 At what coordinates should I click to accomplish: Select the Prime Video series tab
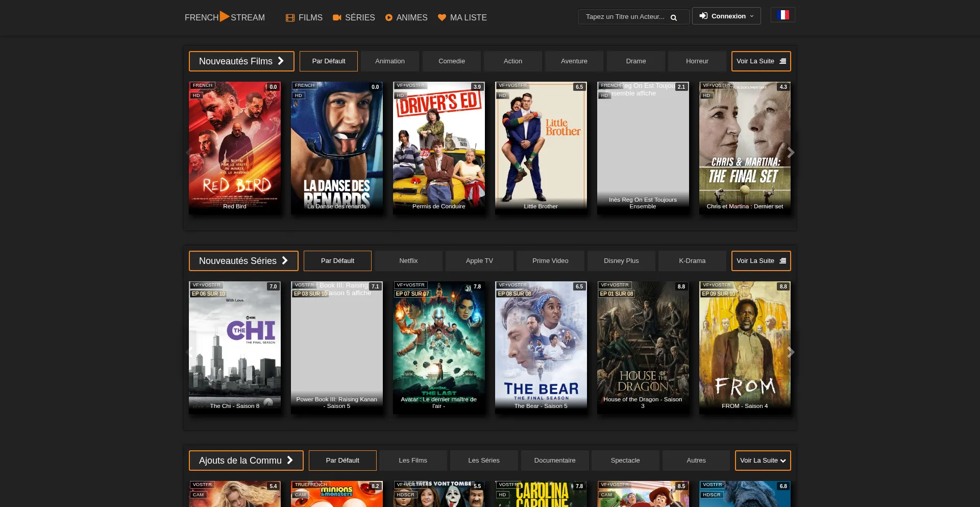click(550, 261)
